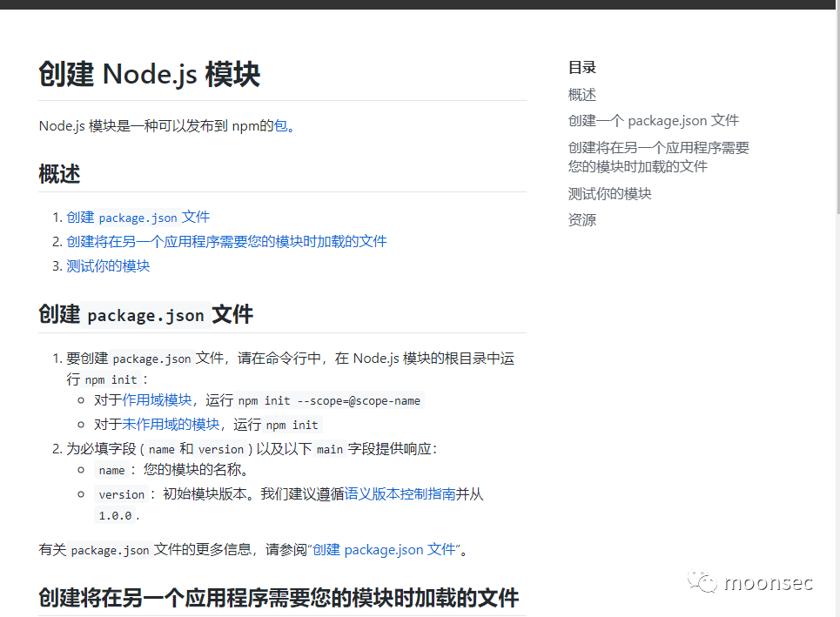This screenshot has width=840, height=617.
Task: Open link 创建 package.json 文件 in the bottom paragraph
Action: pyautogui.click(x=384, y=549)
